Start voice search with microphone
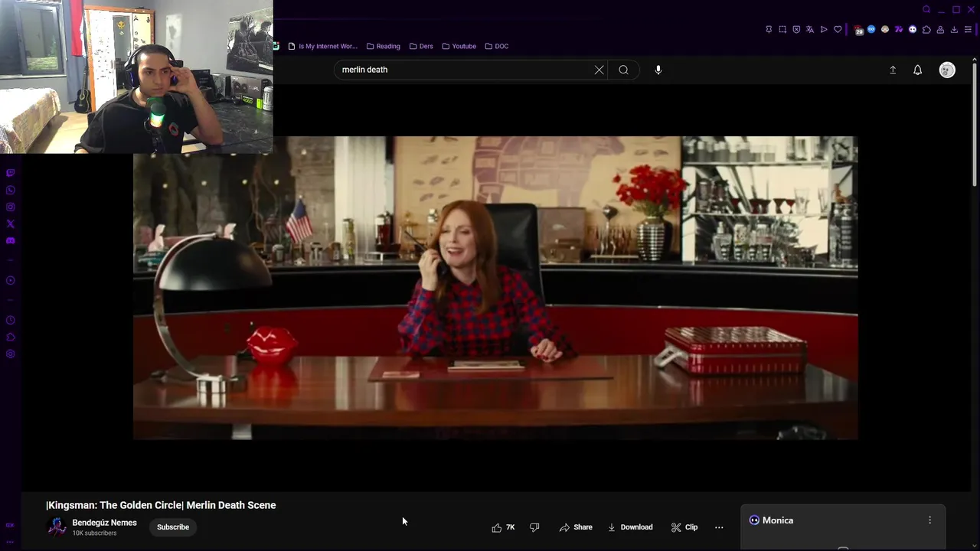Image resolution: width=980 pixels, height=551 pixels. pos(658,70)
